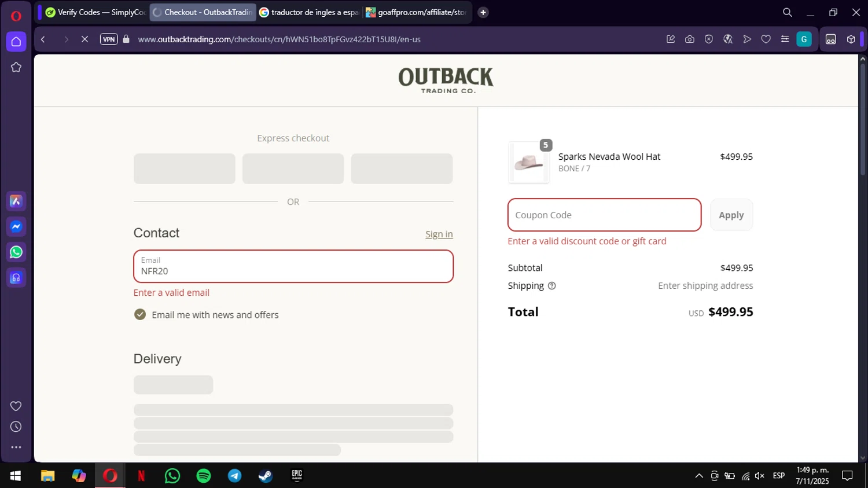Select the Checkout - OutbackTrading tab

(203, 12)
